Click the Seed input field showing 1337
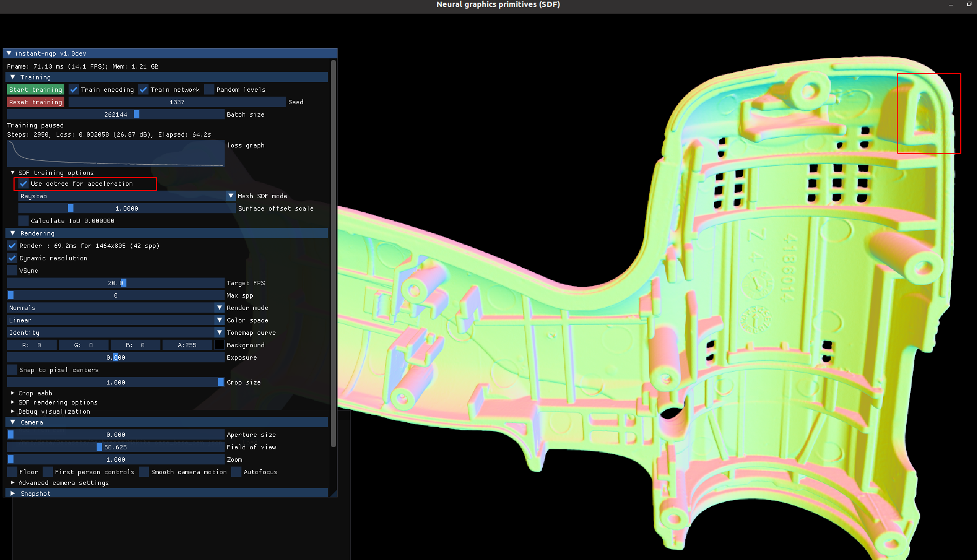 coord(177,102)
